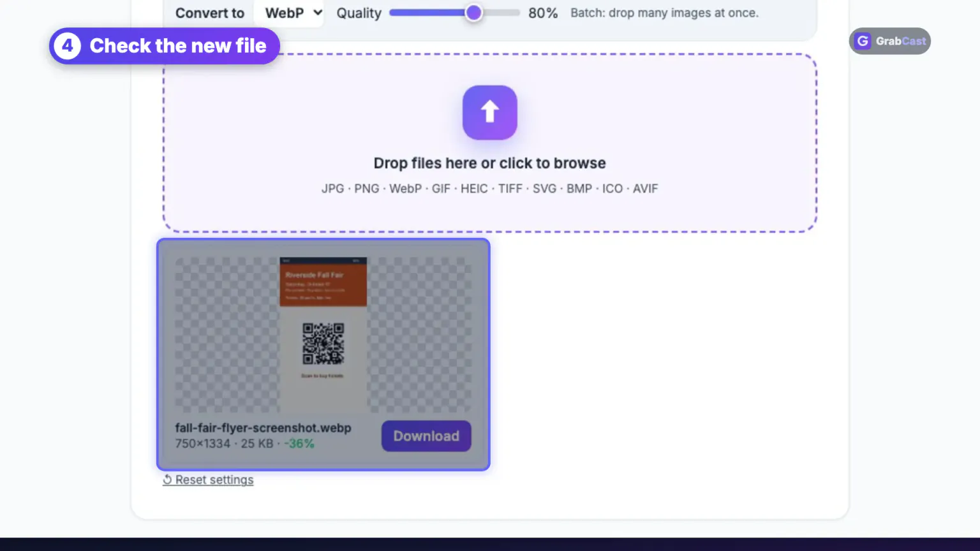Screen dimensions: 980x551
Task: Click the 80% quality value
Action: (x=543, y=13)
